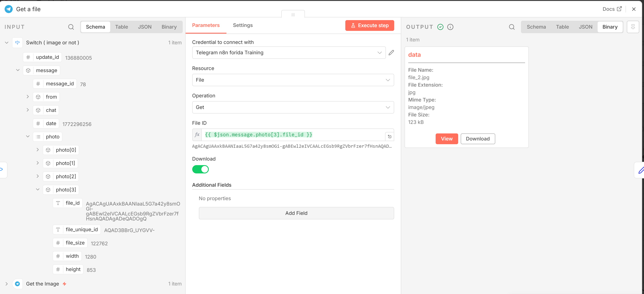
Task: Click the pencil icon to edit credential
Action: click(391, 52)
